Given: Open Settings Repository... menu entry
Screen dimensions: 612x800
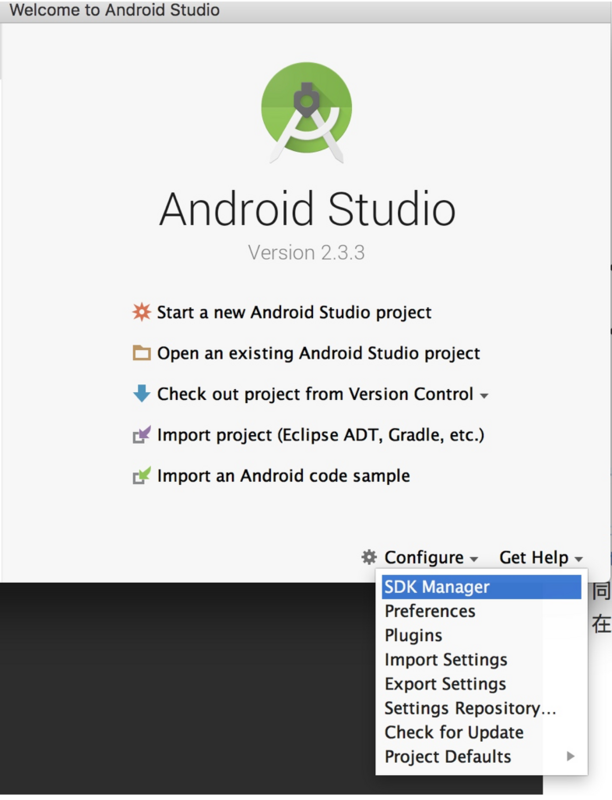Looking at the screenshot, I should point(481,708).
